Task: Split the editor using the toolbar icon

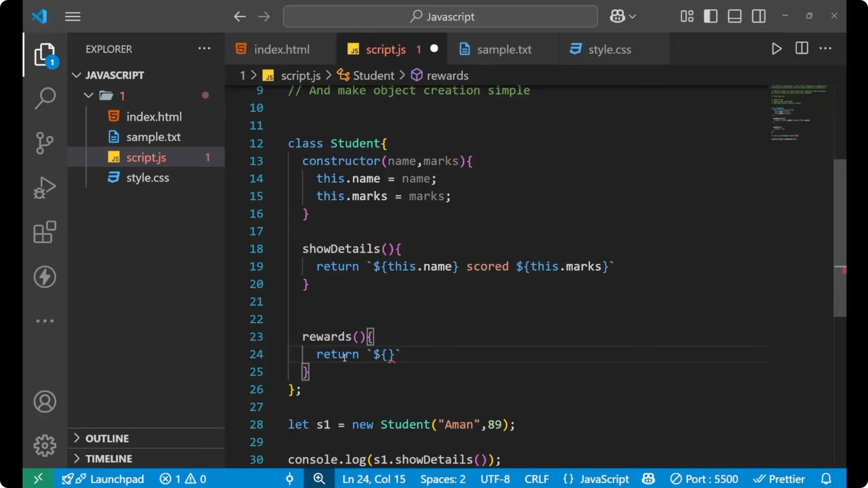Action: coord(801,48)
